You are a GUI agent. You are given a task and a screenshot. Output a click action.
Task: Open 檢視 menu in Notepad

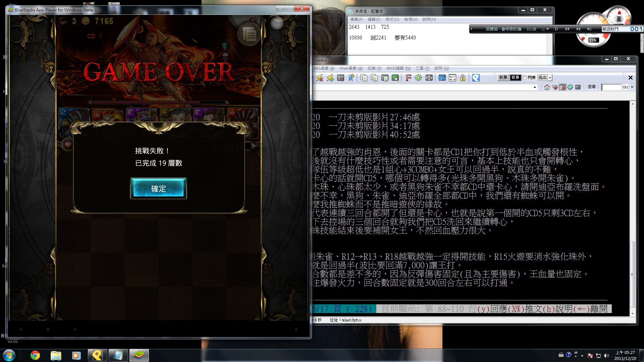click(411, 19)
